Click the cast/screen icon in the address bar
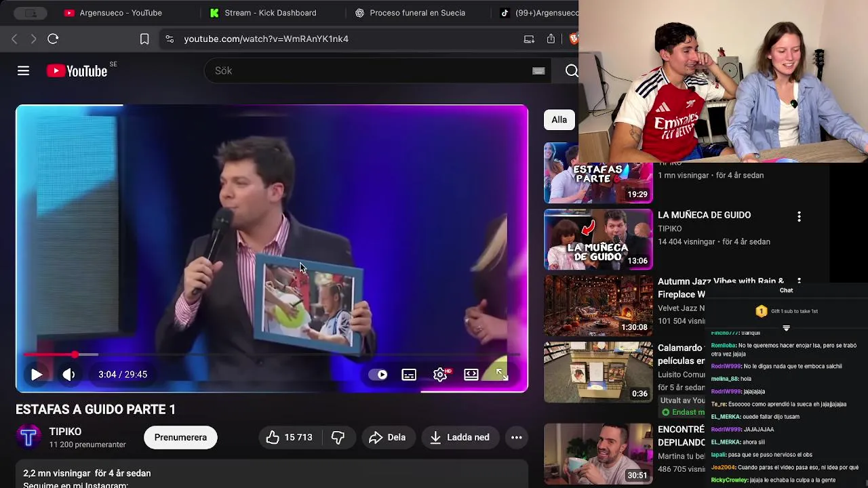Screen dimensions: 868x488 click(529, 39)
